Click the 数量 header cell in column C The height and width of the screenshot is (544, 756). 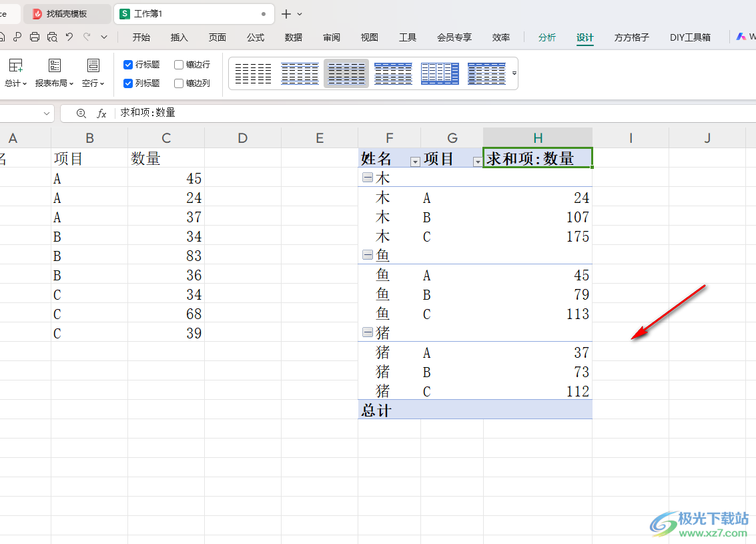point(166,158)
